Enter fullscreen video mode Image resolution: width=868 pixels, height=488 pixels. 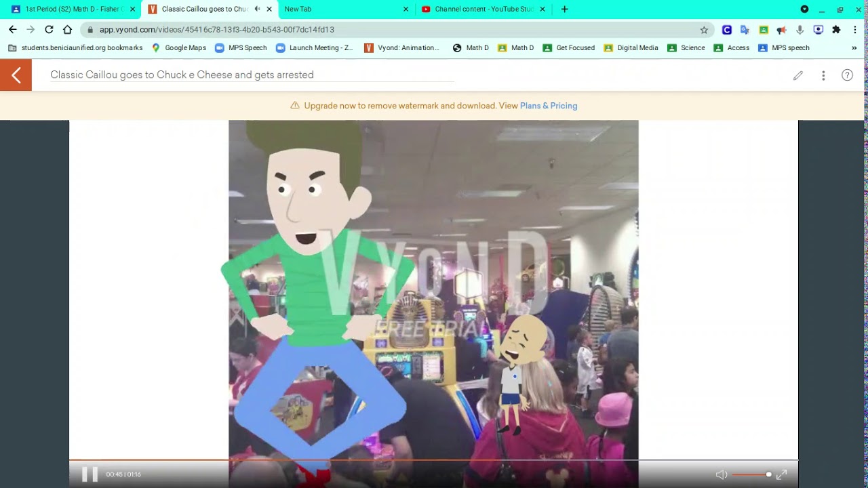(x=781, y=474)
